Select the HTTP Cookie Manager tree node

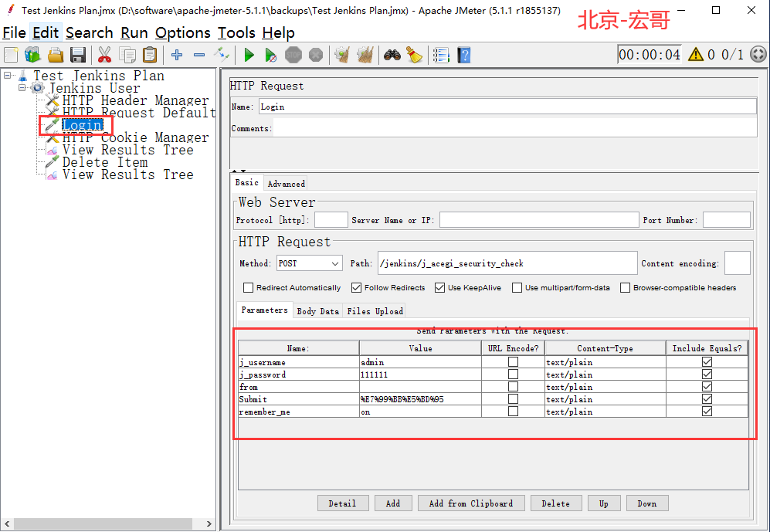135,137
